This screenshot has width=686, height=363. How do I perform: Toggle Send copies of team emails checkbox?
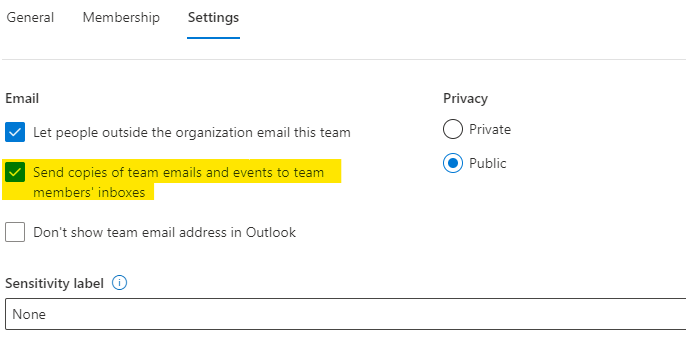tap(15, 172)
